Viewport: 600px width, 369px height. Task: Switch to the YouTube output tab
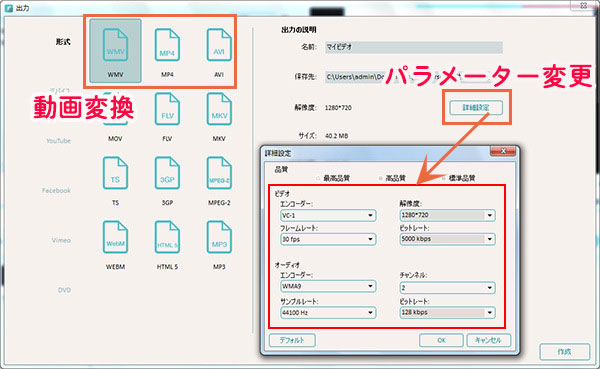(x=59, y=141)
